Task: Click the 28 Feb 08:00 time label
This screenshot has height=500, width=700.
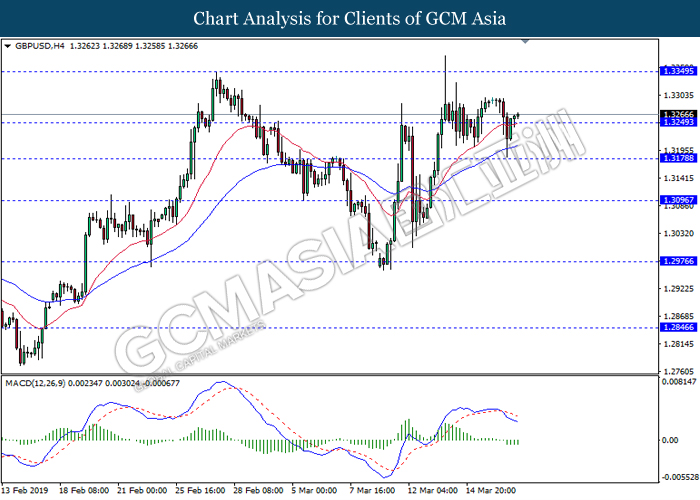Action: (x=258, y=490)
